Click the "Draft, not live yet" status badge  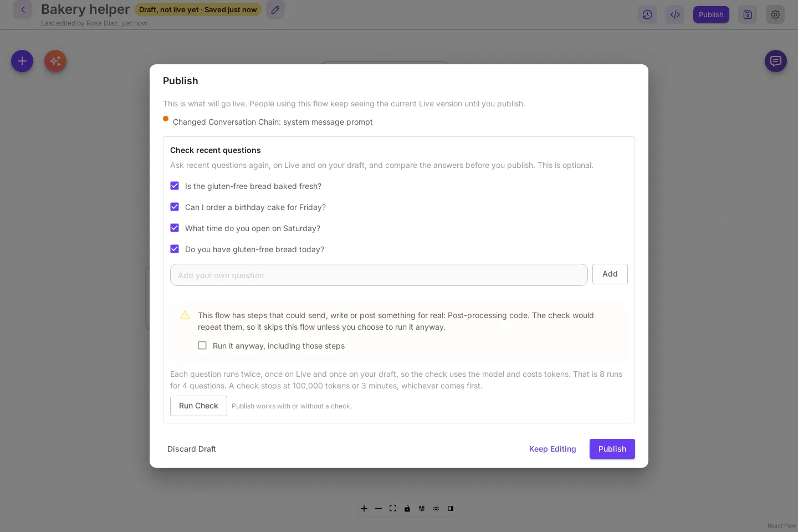pyautogui.click(x=198, y=9)
